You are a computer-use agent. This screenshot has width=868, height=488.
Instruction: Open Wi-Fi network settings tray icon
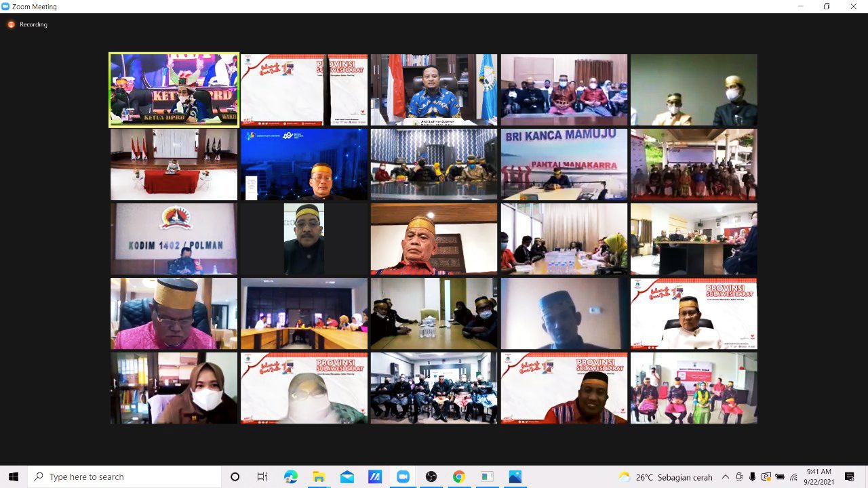[793, 477]
